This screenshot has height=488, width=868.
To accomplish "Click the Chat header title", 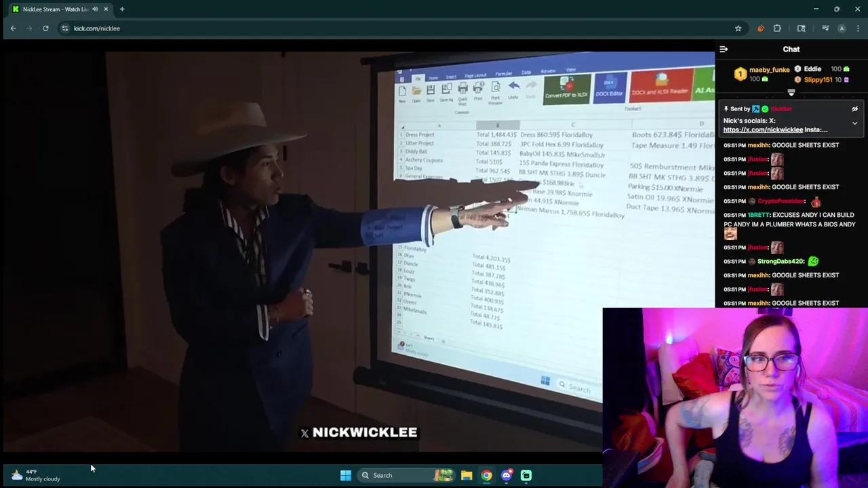I will (x=791, y=49).
